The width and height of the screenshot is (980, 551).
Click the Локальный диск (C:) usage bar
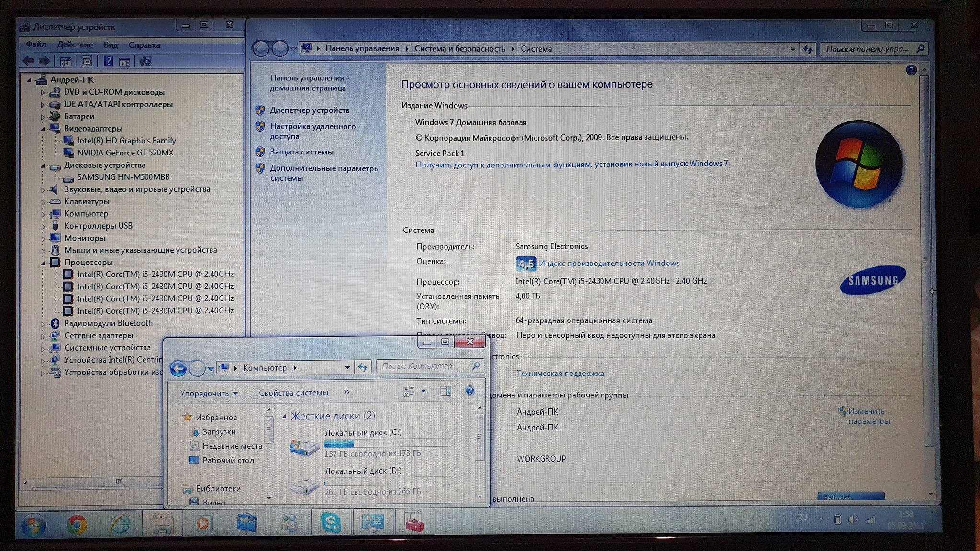(x=388, y=443)
